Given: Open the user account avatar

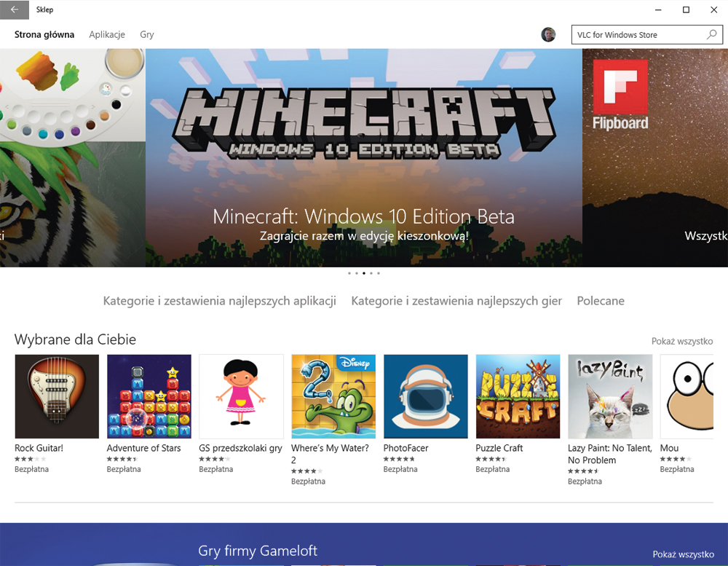Looking at the screenshot, I should [548, 34].
